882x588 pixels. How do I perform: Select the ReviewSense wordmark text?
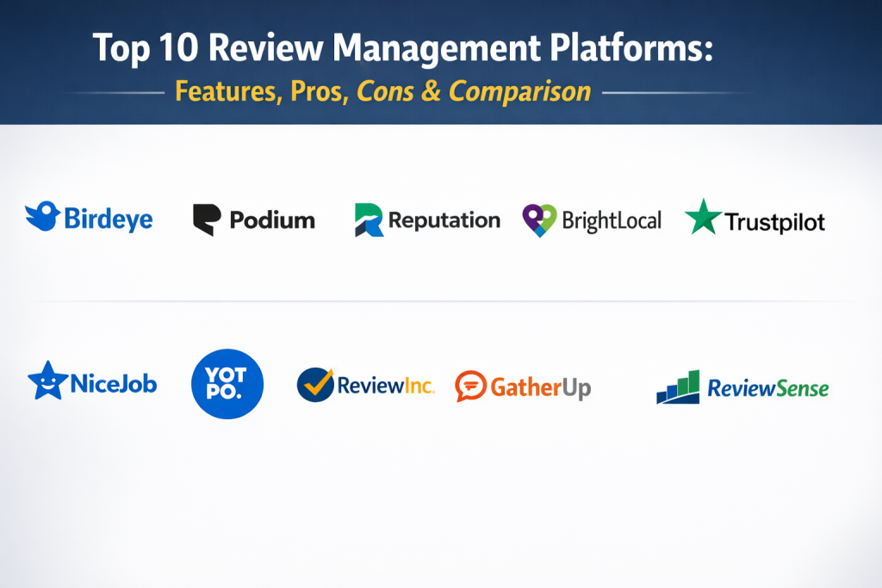point(767,388)
